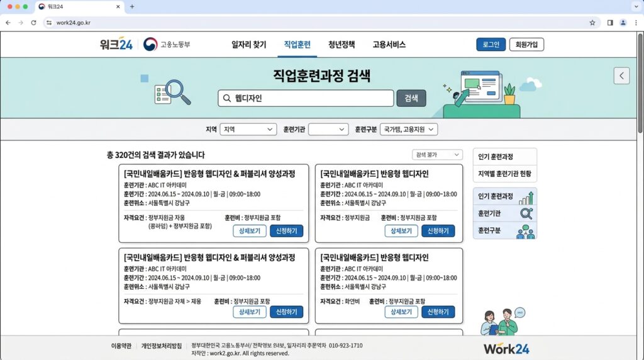Collapse side panel with left chevron button
Screen dimensions: 644x360
pyautogui.click(x=621, y=76)
